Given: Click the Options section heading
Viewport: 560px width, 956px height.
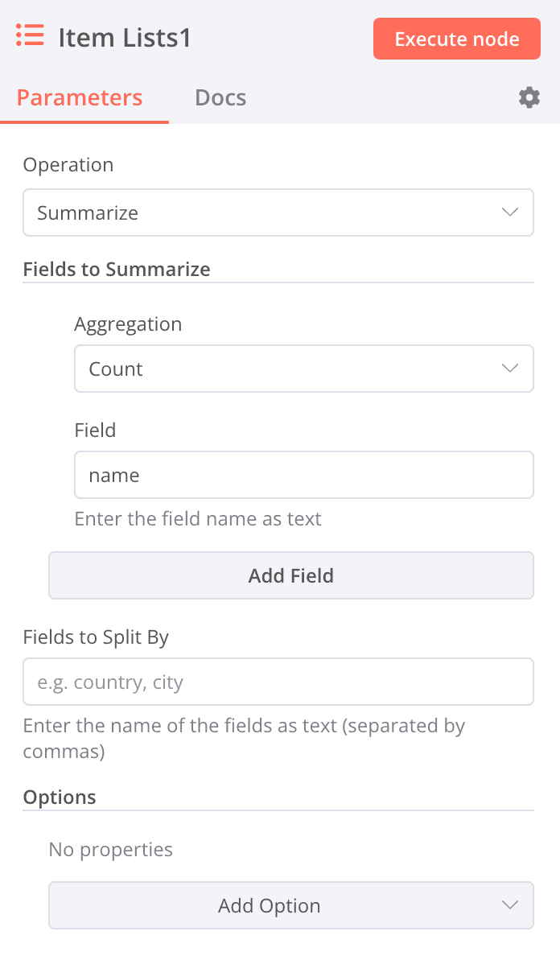Looking at the screenshot, I should pos(60,797).
